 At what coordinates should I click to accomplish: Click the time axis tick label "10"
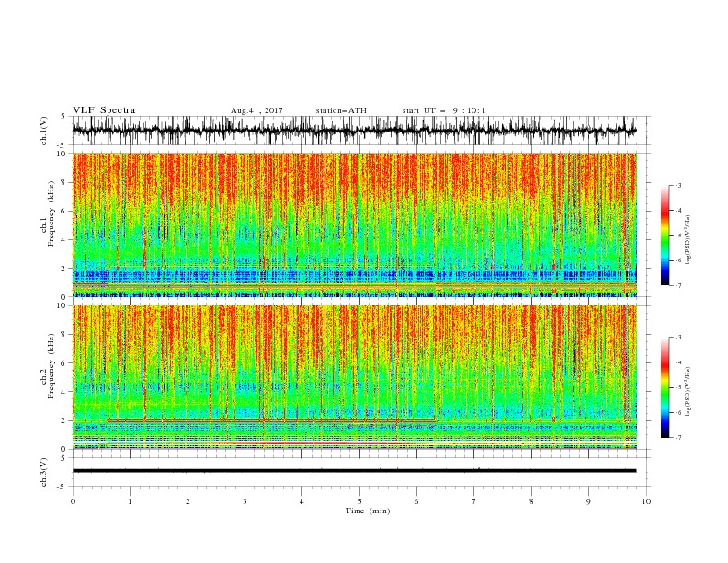[646, 501]
